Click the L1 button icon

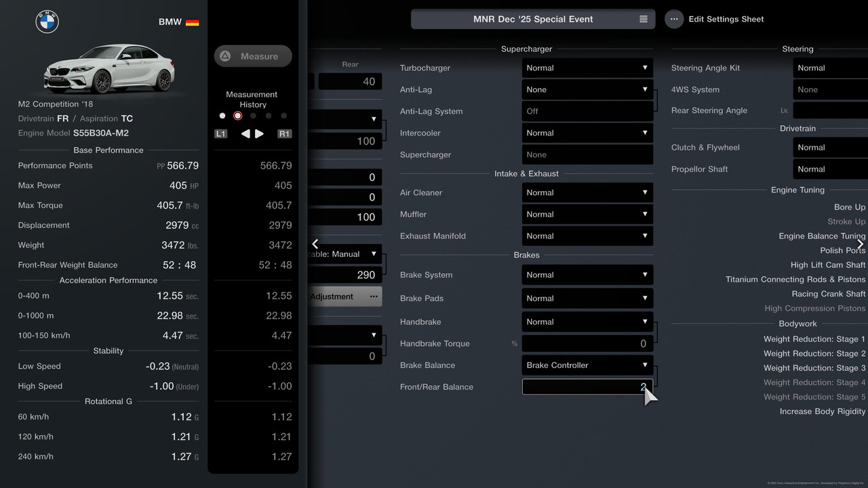point(220,134)
